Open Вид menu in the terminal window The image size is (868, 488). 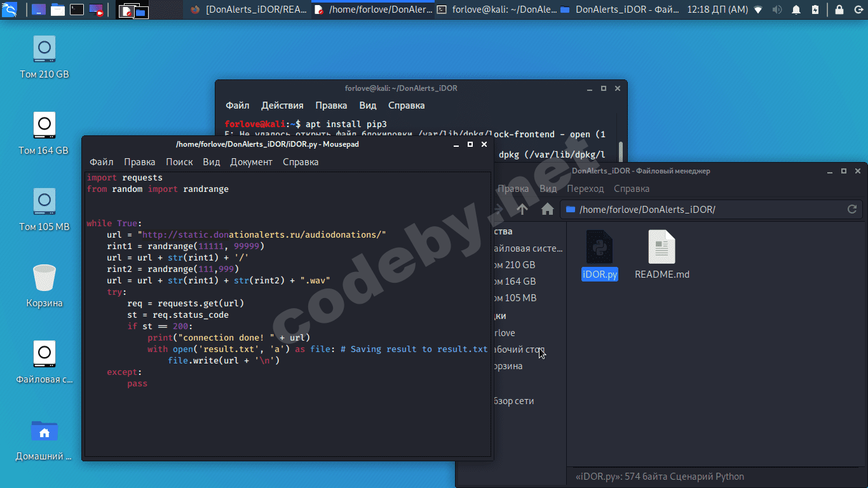(368, 105)
